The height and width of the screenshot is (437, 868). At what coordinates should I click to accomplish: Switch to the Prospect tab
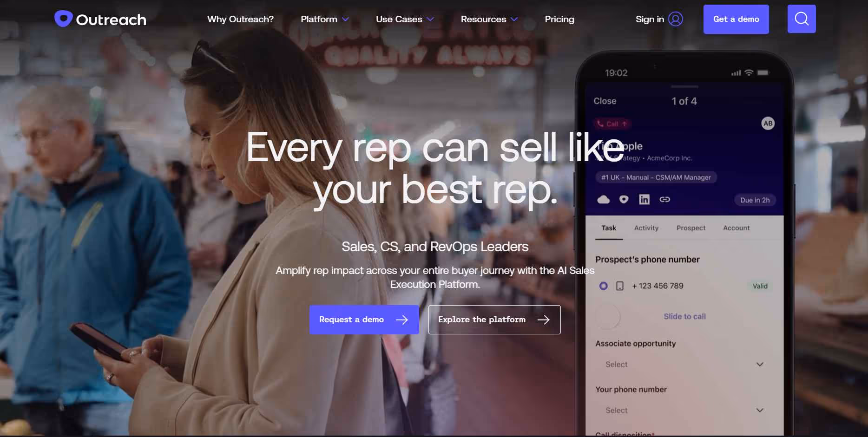tap(691, 228)
